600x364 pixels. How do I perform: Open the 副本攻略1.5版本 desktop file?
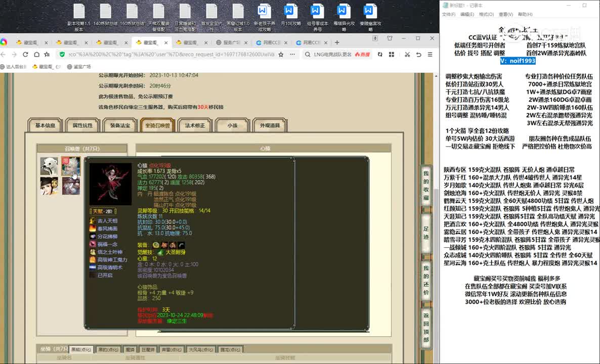pyautogui.click(x=79, y=18)
